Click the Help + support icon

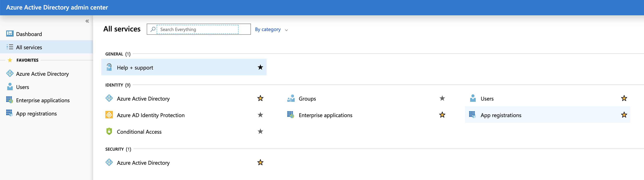[109, 67]
